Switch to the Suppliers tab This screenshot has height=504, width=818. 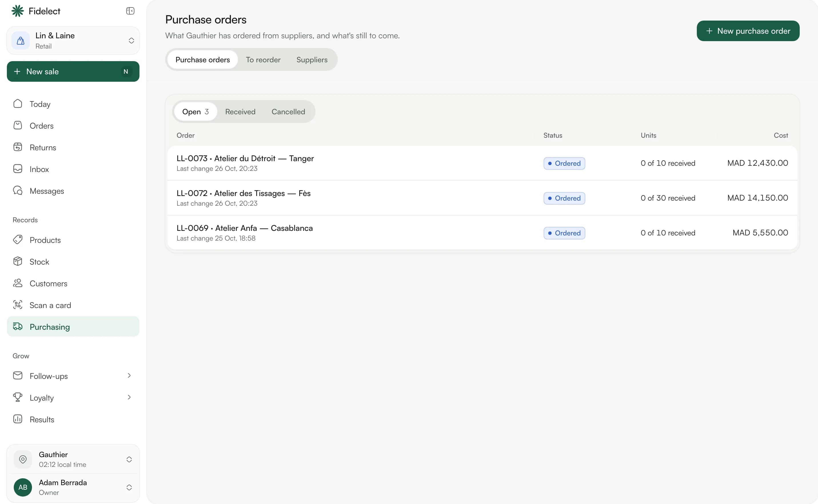[312, 60]
